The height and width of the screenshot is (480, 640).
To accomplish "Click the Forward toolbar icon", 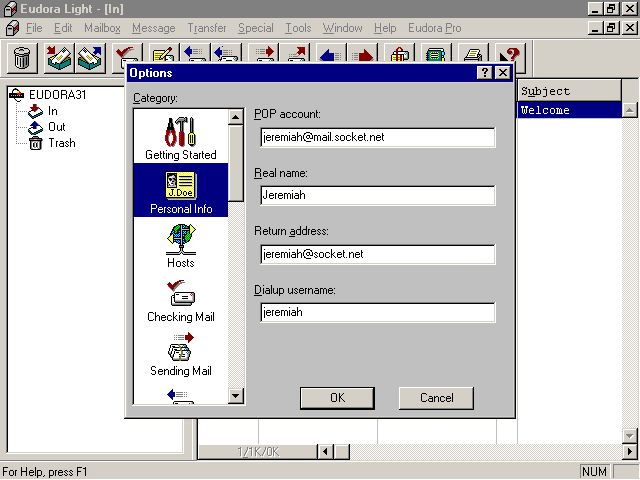I will pyautogui.click(x=264, y=54).
